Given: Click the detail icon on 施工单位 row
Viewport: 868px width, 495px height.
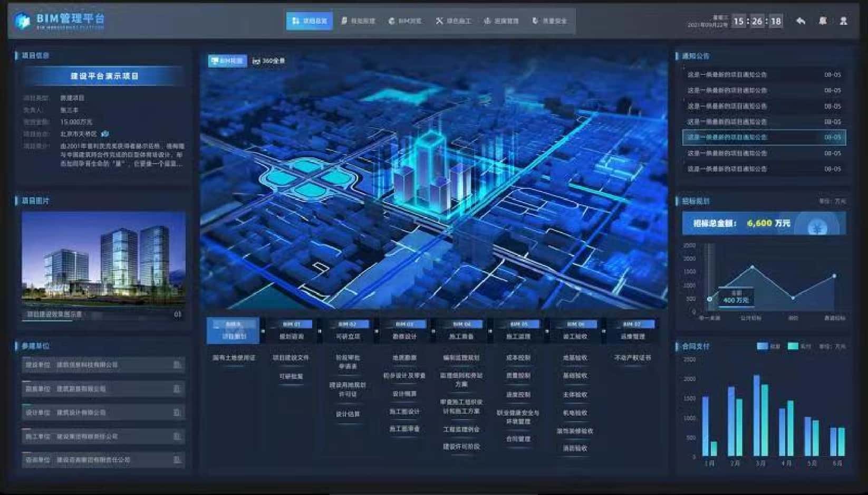Looking at the screenshot, I should [177, 436].
